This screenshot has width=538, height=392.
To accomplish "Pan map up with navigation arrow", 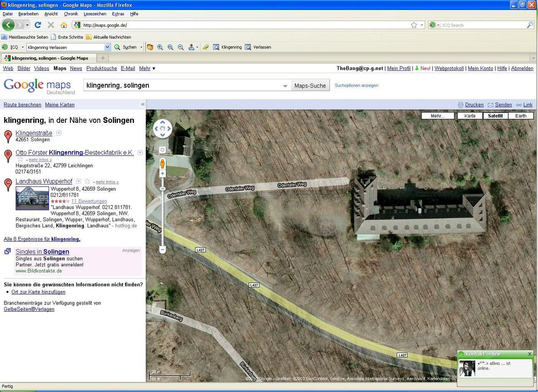I will click(x=163, y=122).
